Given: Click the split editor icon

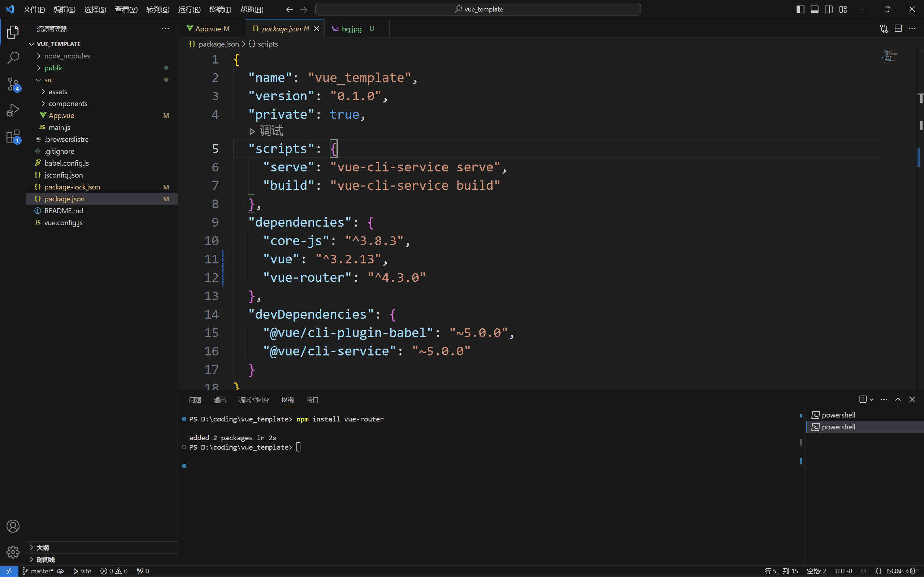Looking at the screenshot, I should coord(898,29).
